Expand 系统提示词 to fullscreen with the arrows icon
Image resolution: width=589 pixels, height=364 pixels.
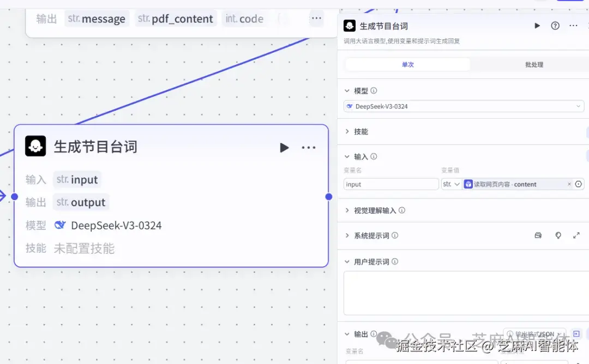(576, 235)
